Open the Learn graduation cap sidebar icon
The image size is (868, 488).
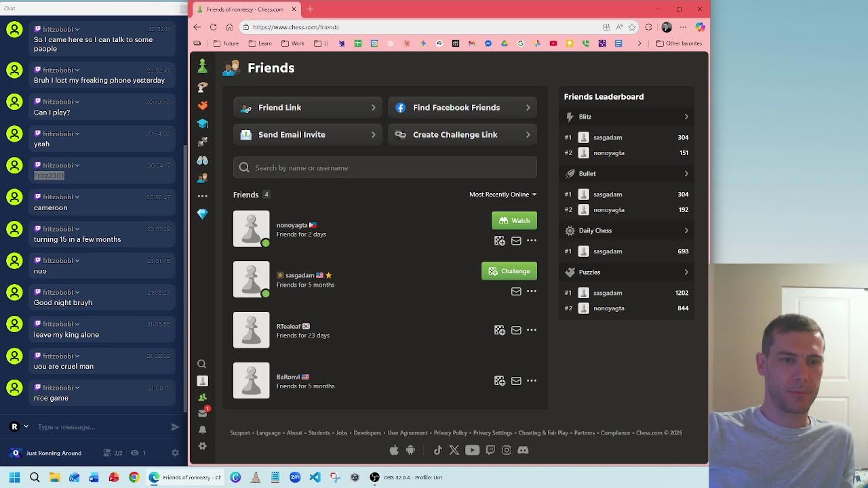point(202,124)
